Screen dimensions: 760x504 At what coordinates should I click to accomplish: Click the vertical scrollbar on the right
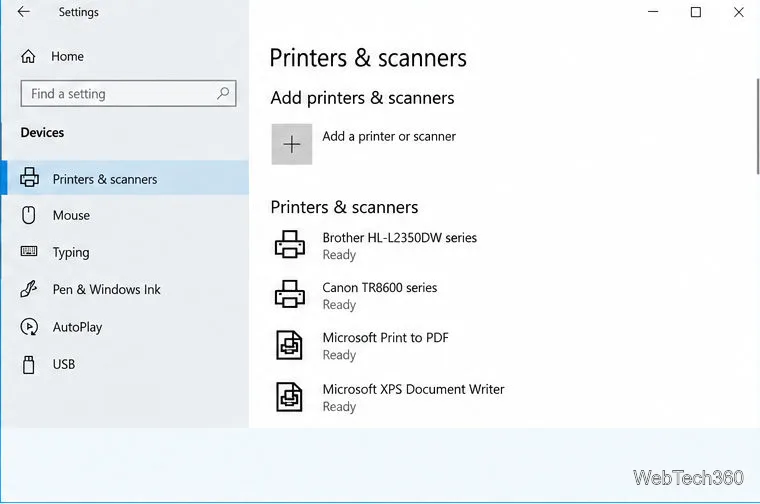pos(758,126)
